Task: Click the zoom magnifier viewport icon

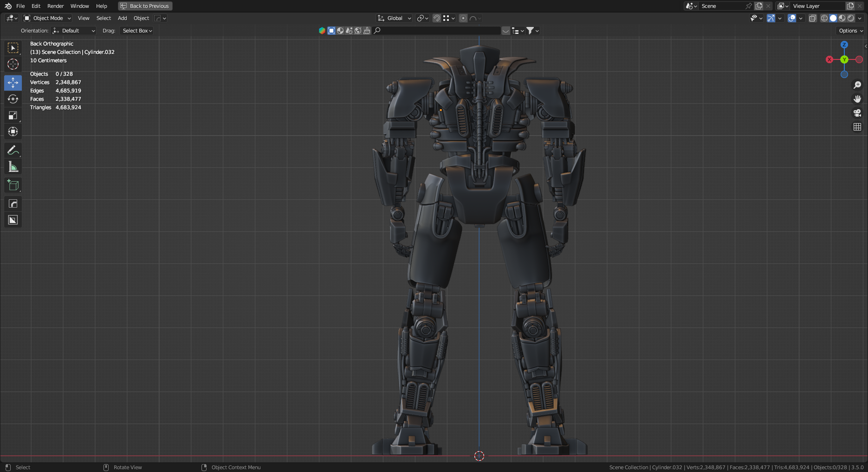Action: coord(857,85)
